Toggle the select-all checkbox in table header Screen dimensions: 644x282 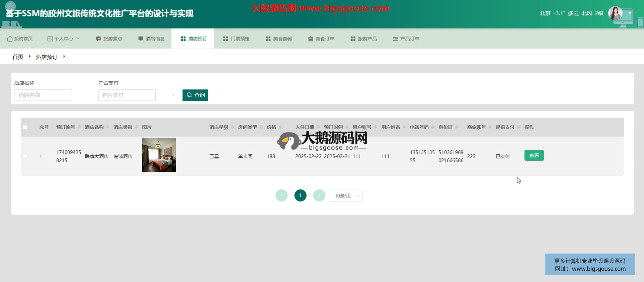pyautogui.click(x=25, y=127)
